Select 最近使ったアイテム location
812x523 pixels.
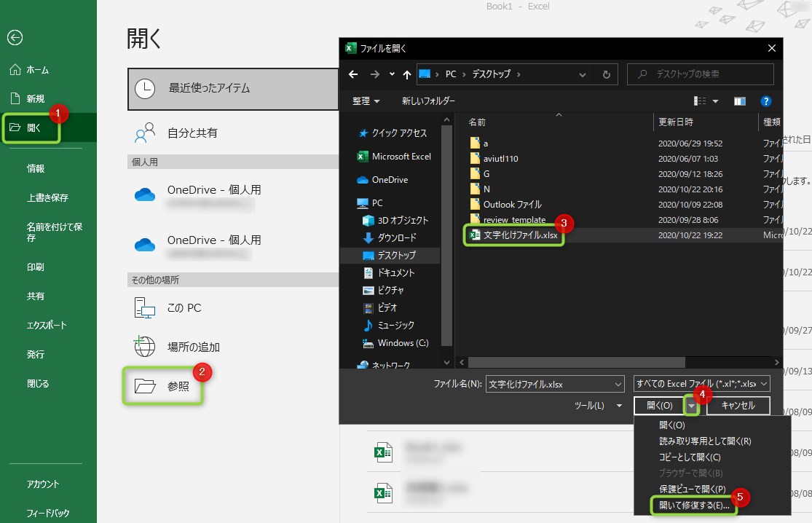pyautogui.click(x=233, y=89)
